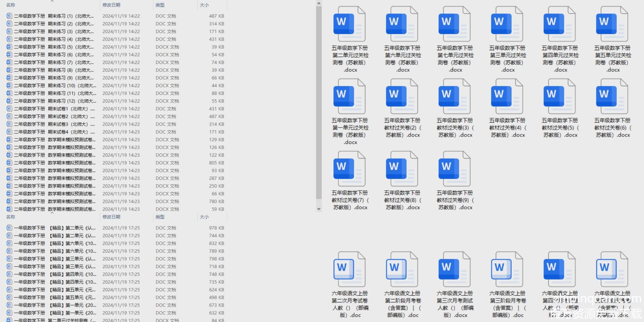Click the scrollbar down arrow of file list
Screen dimensions: 644x322
click(319, 209)
